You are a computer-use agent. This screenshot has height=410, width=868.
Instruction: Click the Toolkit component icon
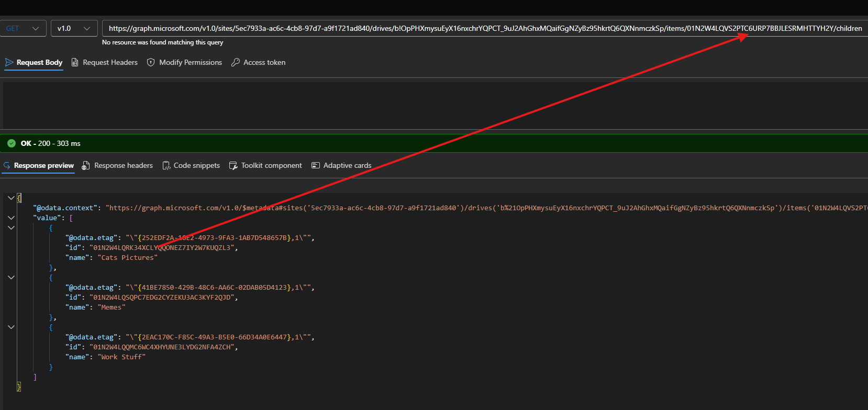pyautogui.click(x=233, y=165)
